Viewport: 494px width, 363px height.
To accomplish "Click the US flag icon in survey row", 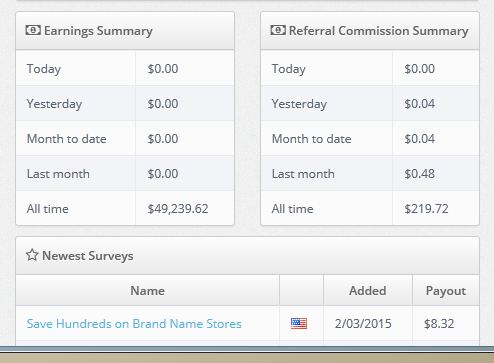I will [x=299, y=323].
